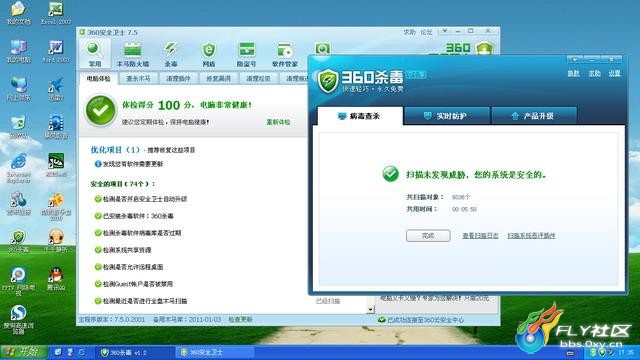
Task: Switch to 查杀木马 tab in 360安全卫士
Action: [138, 78]
